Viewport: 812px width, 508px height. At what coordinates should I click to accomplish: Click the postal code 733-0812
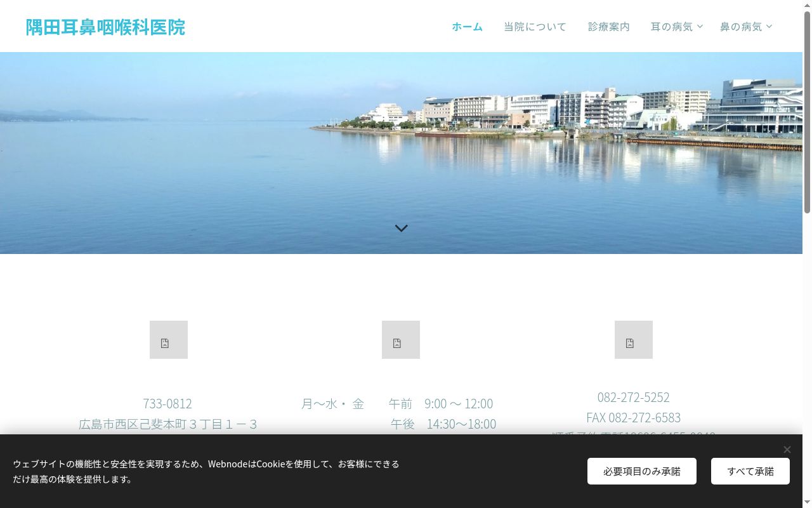point(167,404)
